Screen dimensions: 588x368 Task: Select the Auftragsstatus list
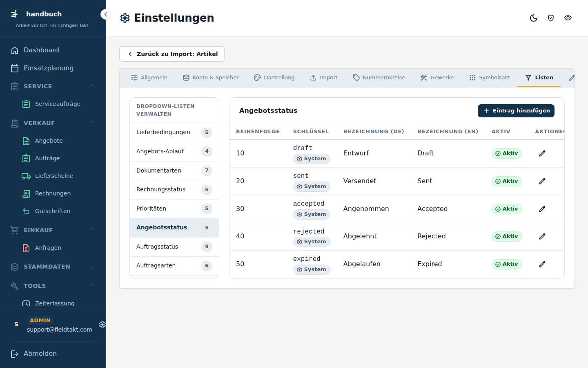point(174,247)
